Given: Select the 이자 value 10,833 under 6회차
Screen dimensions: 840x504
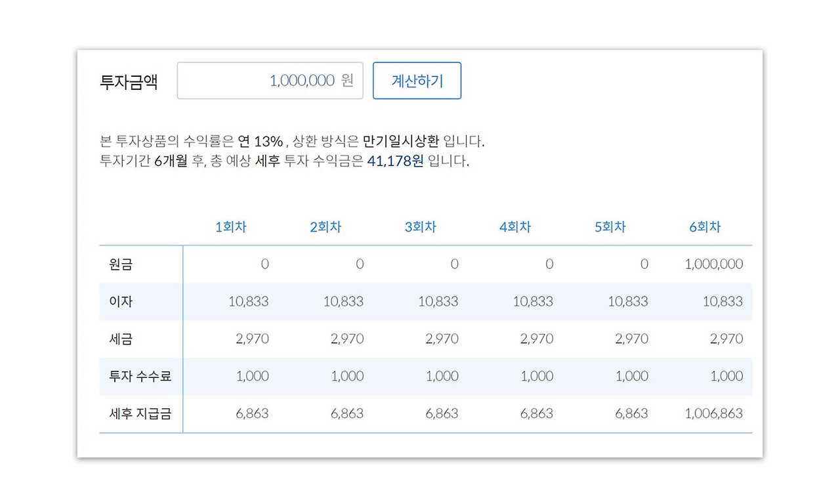Looking at the screenshot, I should pyautogui.click(x=723, y=302).
